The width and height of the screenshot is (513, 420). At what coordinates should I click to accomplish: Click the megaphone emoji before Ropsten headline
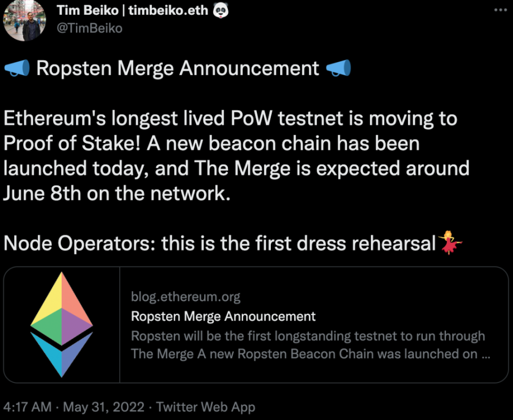coord(16,68)
